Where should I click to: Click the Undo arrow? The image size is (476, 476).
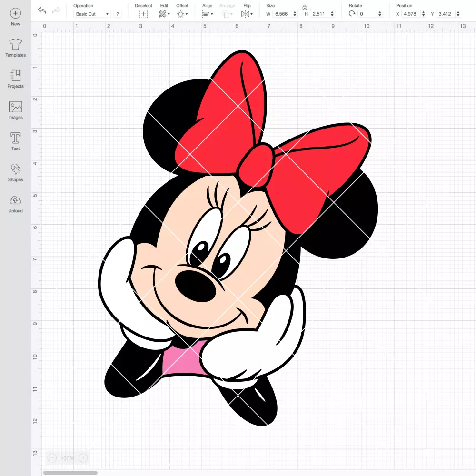(x=42, y=10)
